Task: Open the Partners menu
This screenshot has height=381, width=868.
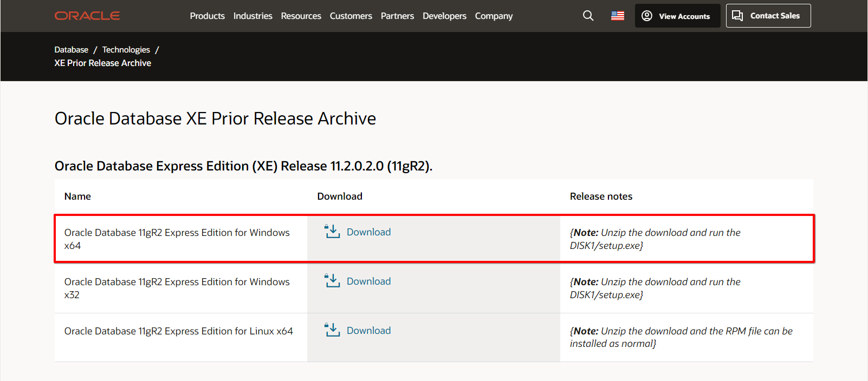Action: coord(397,16)
